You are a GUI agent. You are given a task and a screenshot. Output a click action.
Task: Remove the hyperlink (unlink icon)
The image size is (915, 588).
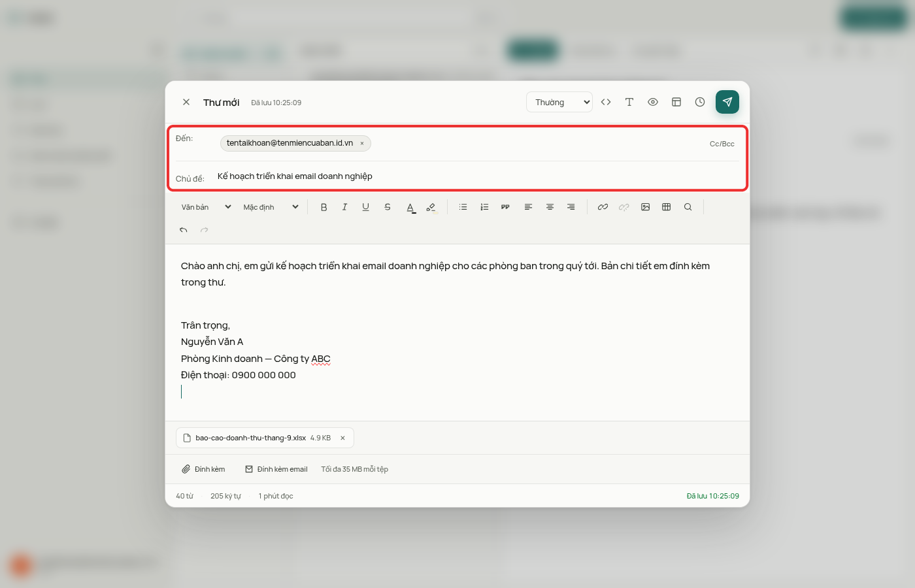click(624, 207)
